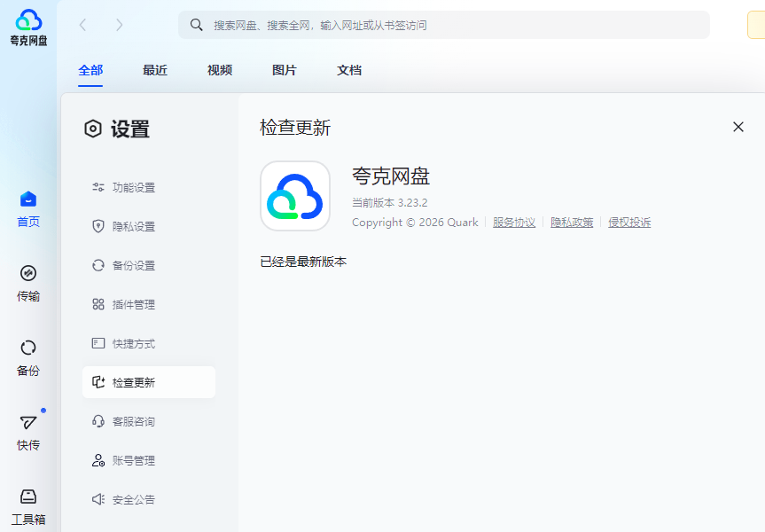Open the 传输 transfers panel
765x532 pixels.
[x=27, y=284]
